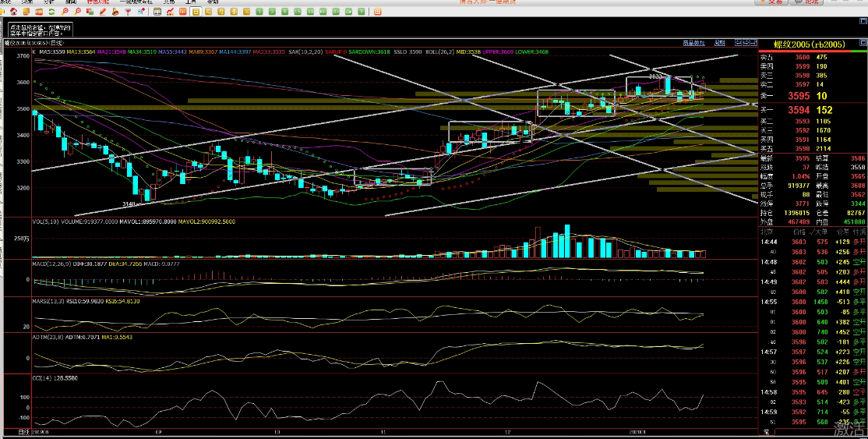Select the daily (日) K-line period

pyautogui.click(x=196, y=11)
